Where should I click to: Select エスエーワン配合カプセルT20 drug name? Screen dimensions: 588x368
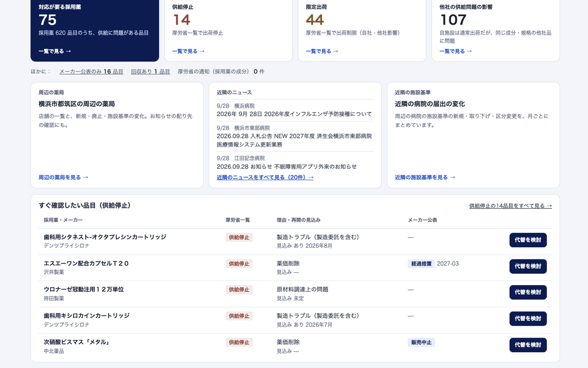(x=86, y=263)
